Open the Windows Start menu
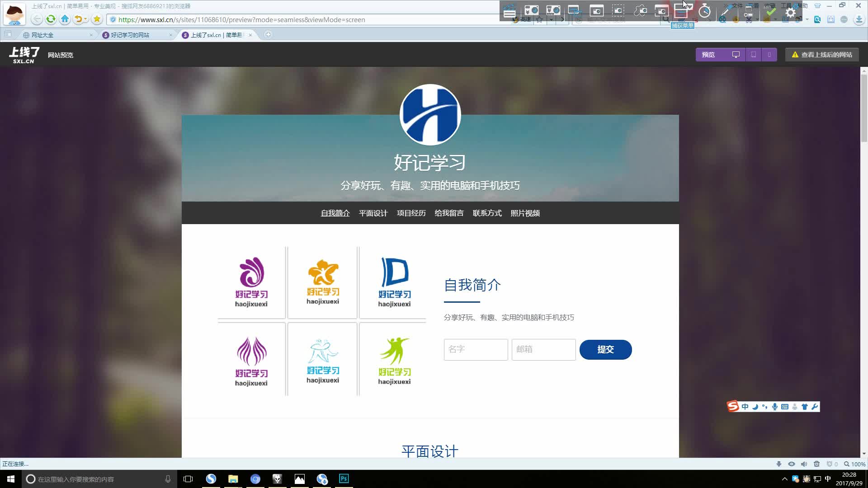The width and height of the screenshot is (868, 488). (11, 479)
